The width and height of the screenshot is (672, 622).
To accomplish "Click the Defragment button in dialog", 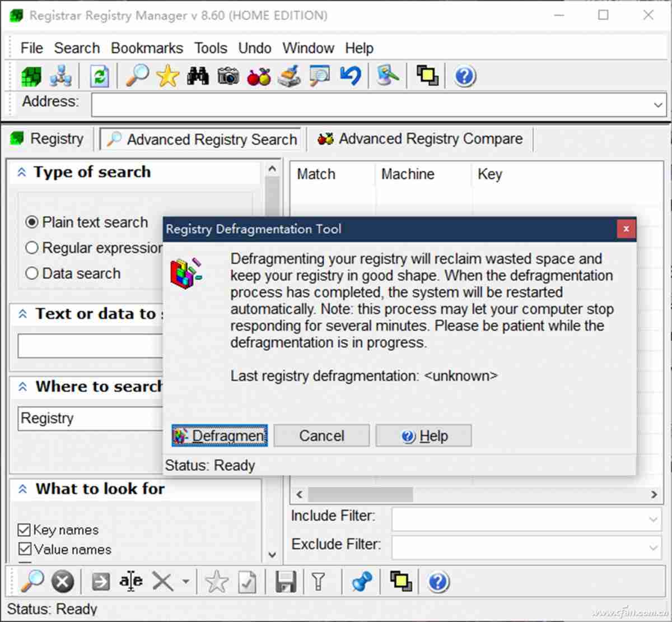I will [x=220, y=436].
